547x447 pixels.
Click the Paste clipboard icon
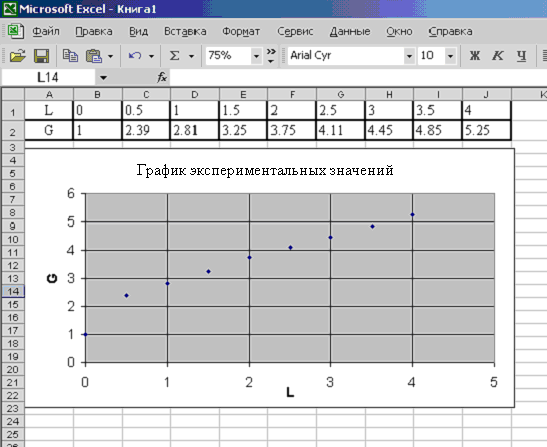(94, 56)
